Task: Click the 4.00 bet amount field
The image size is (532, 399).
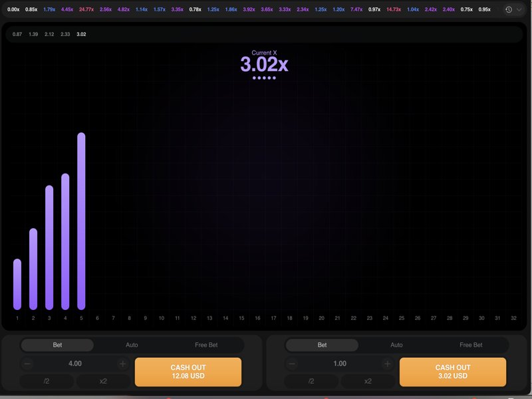Action: pyautogui.click(x=75, y=364)
